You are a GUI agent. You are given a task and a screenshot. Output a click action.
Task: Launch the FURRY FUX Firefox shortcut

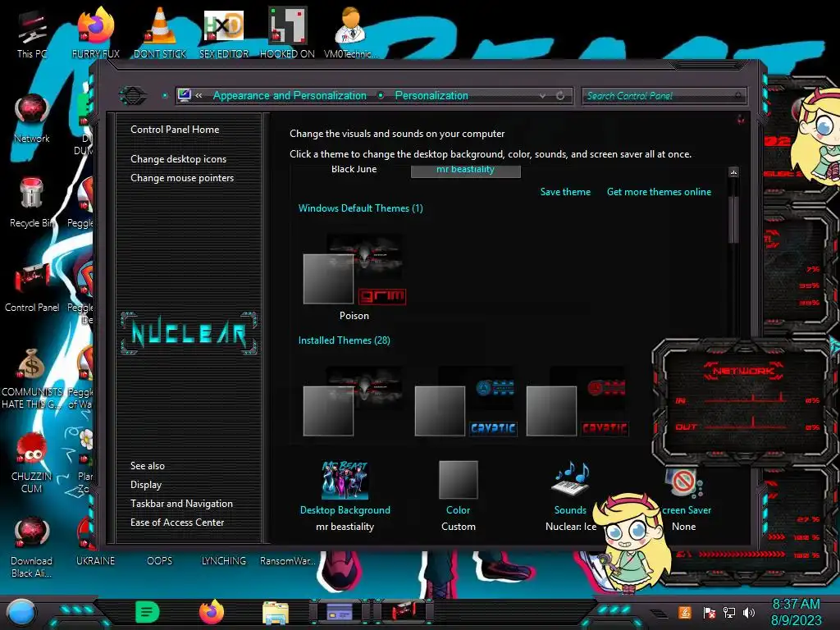tap(95, 34)
